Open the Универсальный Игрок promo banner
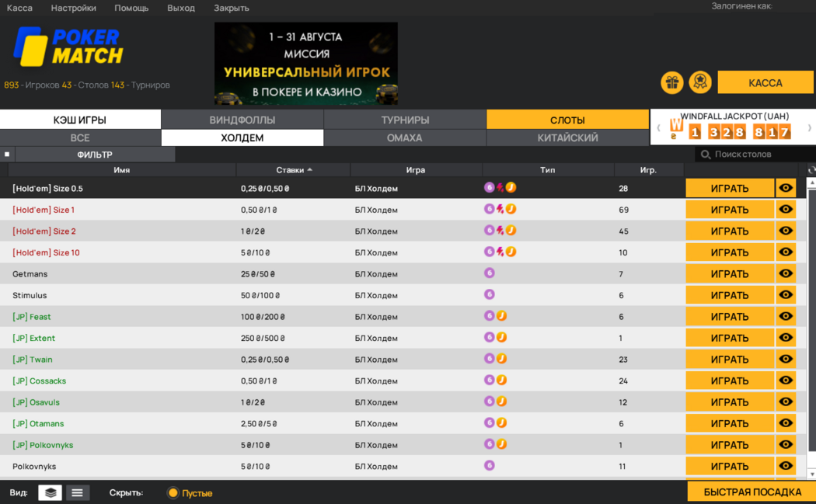816x504 pixels. (x=305, y=63)
